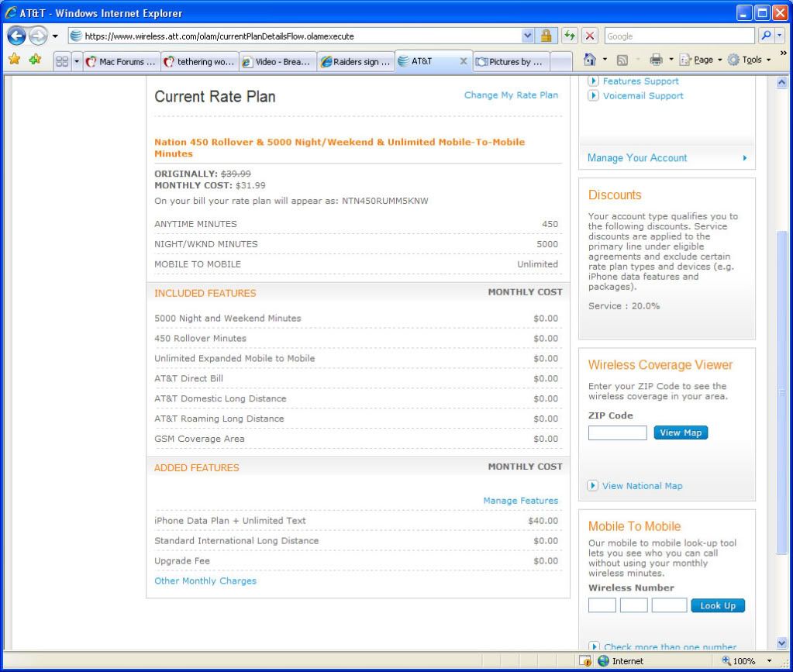The image size is (793, 672).
Task: Expand the tab list dropdown arrow
Action: click(x=77, y=62)
